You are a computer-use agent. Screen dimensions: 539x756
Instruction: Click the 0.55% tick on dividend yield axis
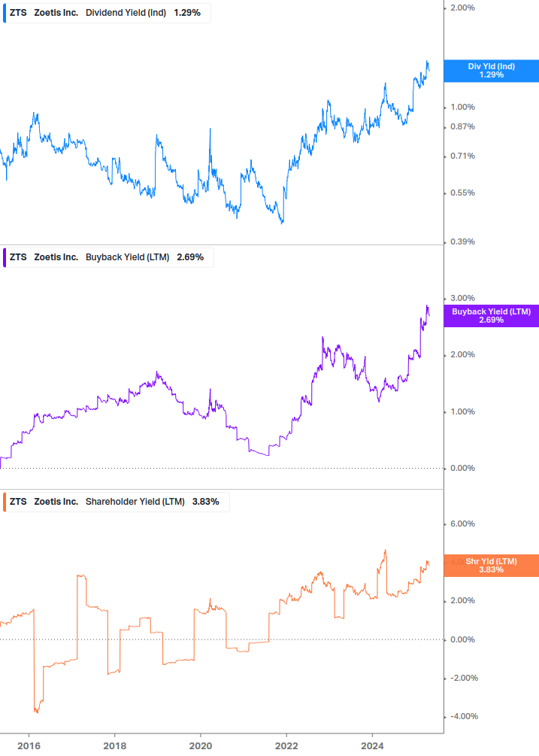tap(462, 193)
